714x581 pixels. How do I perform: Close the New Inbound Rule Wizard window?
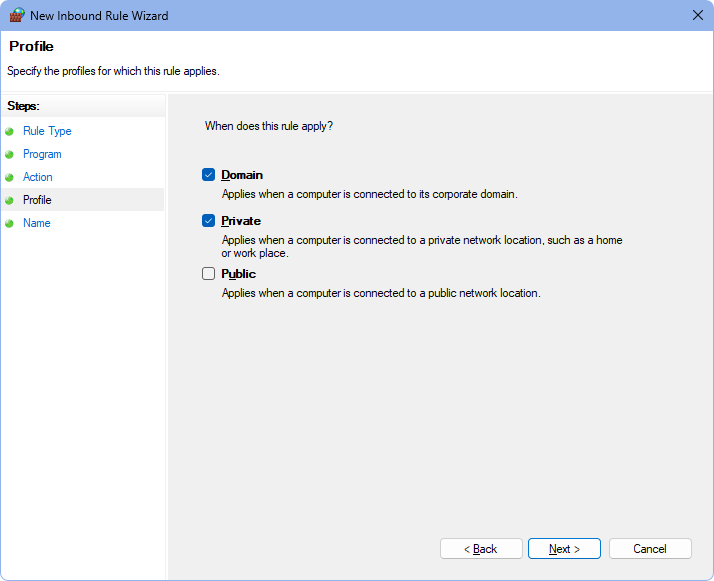pyautogui.click(x=697, y=15)
